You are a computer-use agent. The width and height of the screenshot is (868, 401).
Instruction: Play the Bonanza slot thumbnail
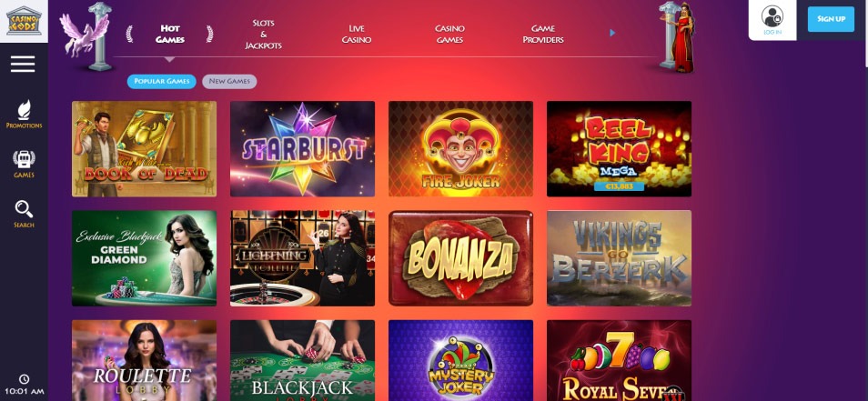460,258
